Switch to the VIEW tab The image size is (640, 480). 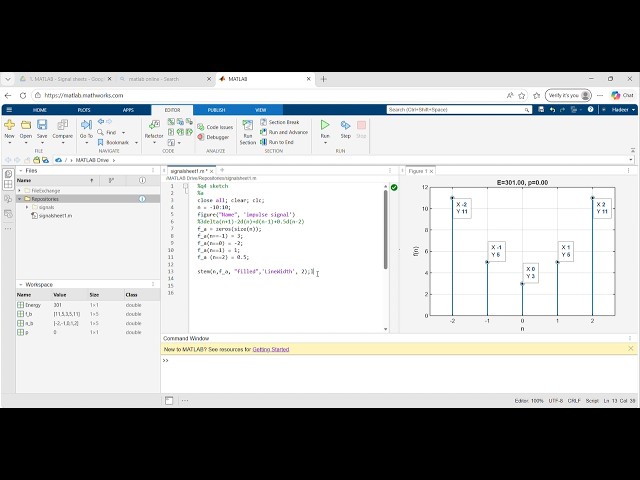click(x=261, y=110)
